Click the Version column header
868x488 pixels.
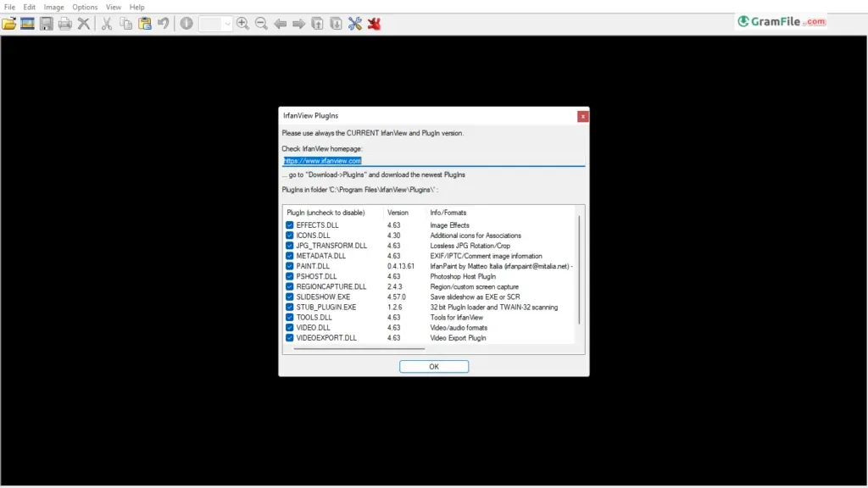click(x=404, y=213)
